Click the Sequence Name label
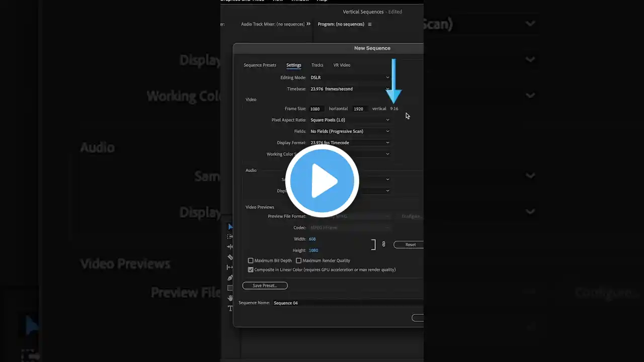The image size is (644, 362). (254, 303)
